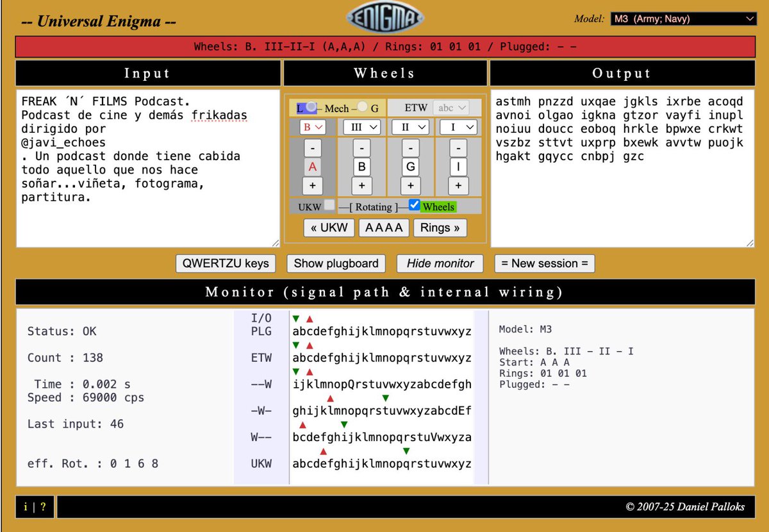The width and height of the screenshot is (769, 532).
Task: Click plus below wheel letter G
Action: tap(410, 186)
